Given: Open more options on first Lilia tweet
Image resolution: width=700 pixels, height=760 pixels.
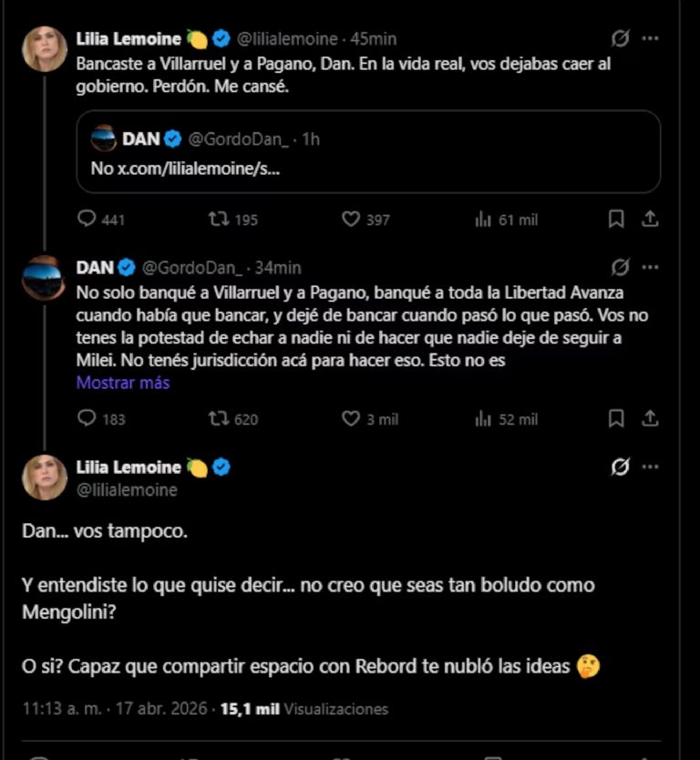Looking at the screenshot, I should pos(650,39).
